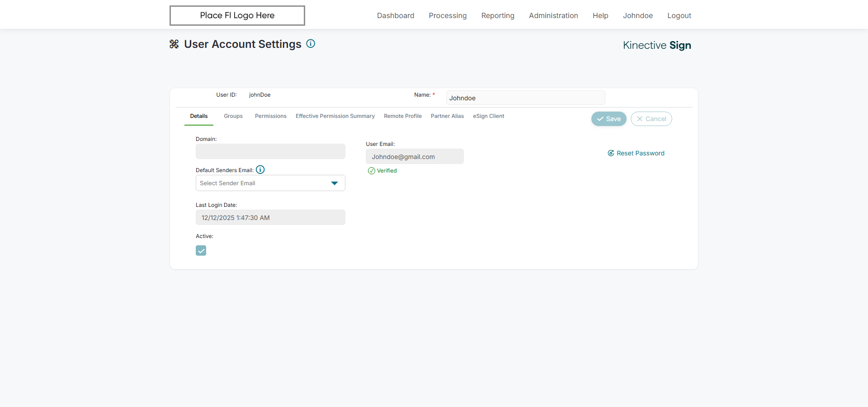Open the Johndoe user menu

pyautogui.click(x=638, y=15)
